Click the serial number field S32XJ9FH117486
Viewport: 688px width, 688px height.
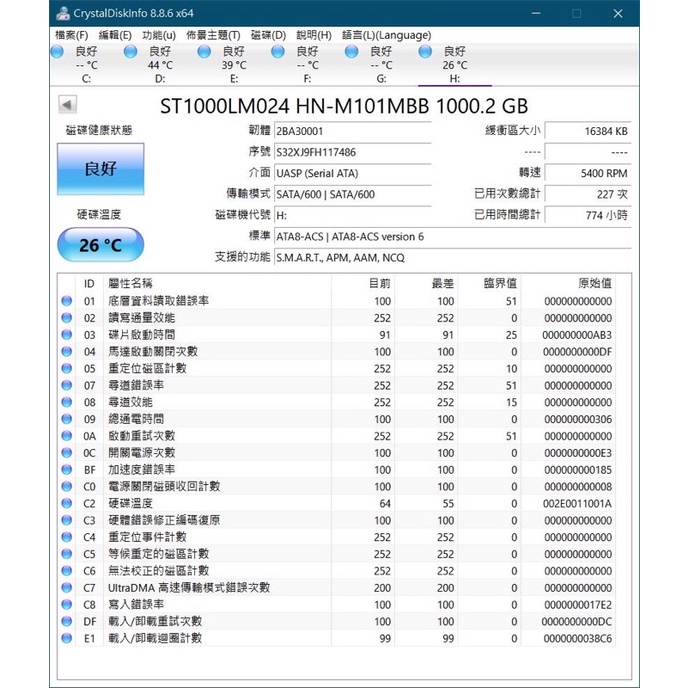(x=352, y=152)
